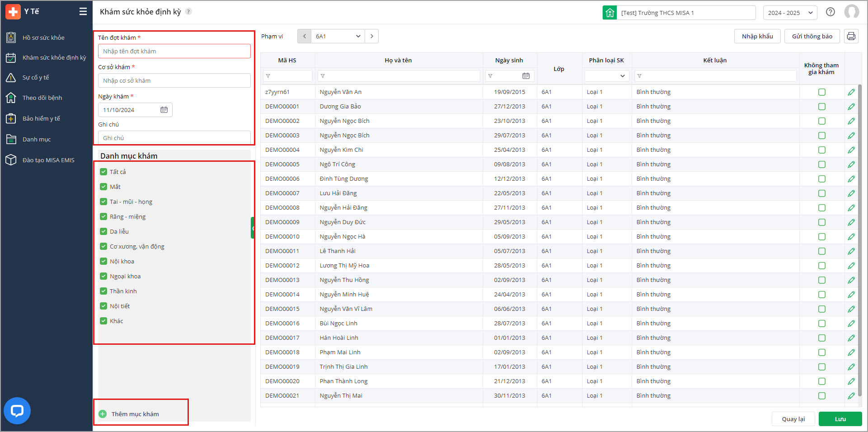The image size is (868, 432).
Task: Focus the Tên đợt khám input
Action: [x=174, y=51]
